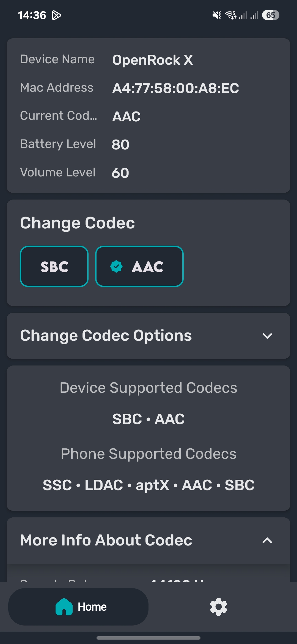Tap the teal Home house icon
Viewport: 297px width, 644px height.
[x=64, y=607]
